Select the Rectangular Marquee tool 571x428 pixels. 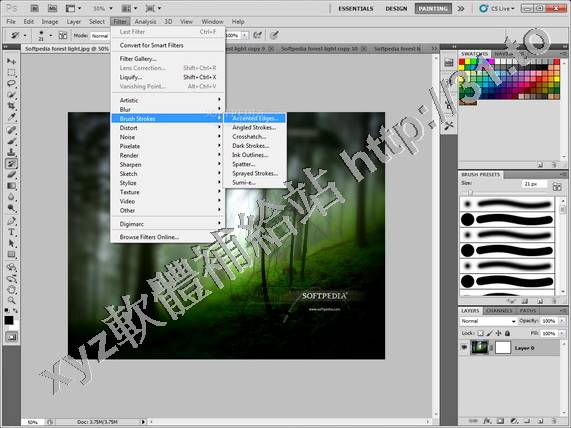[11, 72]
